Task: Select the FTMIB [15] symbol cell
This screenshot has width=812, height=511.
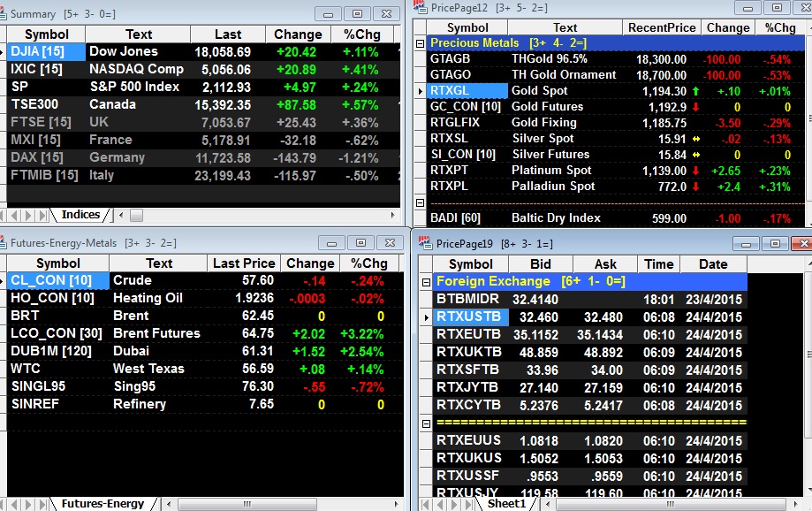Action: point(46,175)
